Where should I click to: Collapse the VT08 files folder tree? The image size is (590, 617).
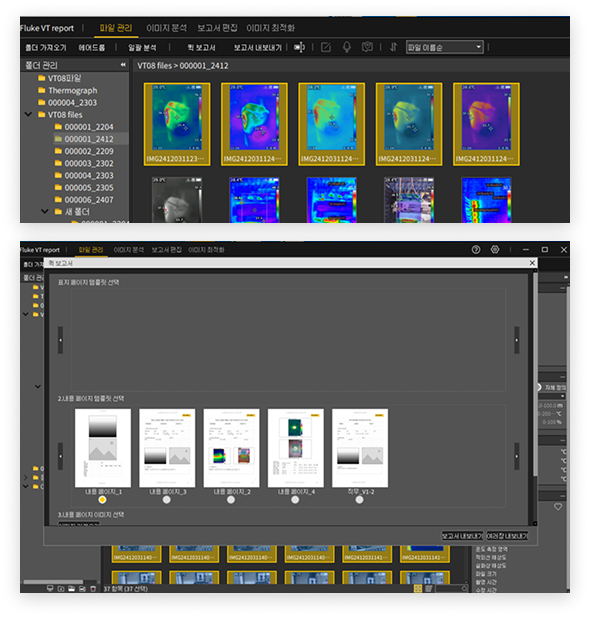(x=28, y=115)
